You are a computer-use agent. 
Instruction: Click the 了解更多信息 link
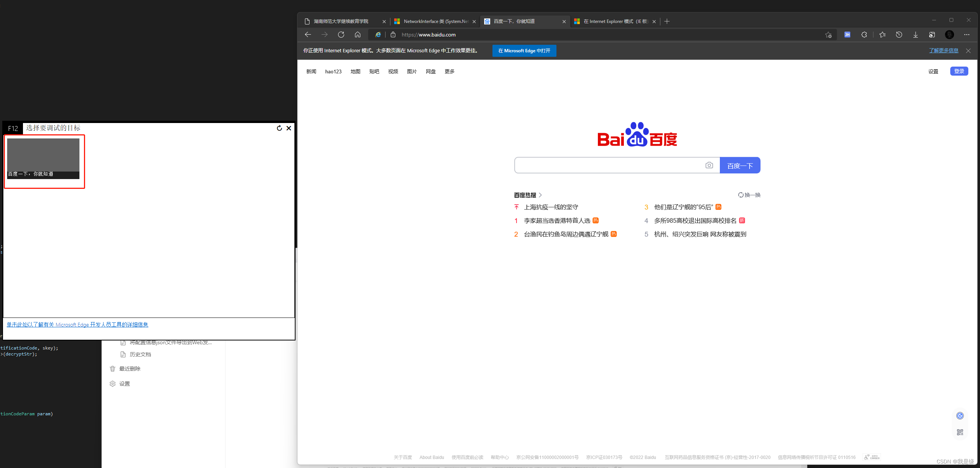(x=943, y=50)
